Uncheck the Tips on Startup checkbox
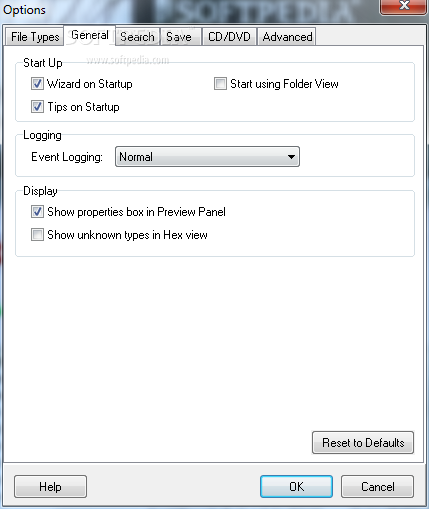429x509 pixels. click(37, 107)
